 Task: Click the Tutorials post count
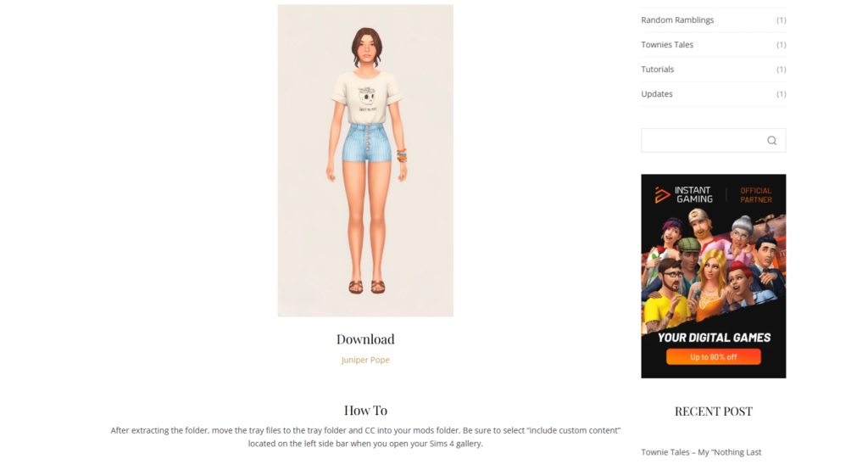coord(781,70)
